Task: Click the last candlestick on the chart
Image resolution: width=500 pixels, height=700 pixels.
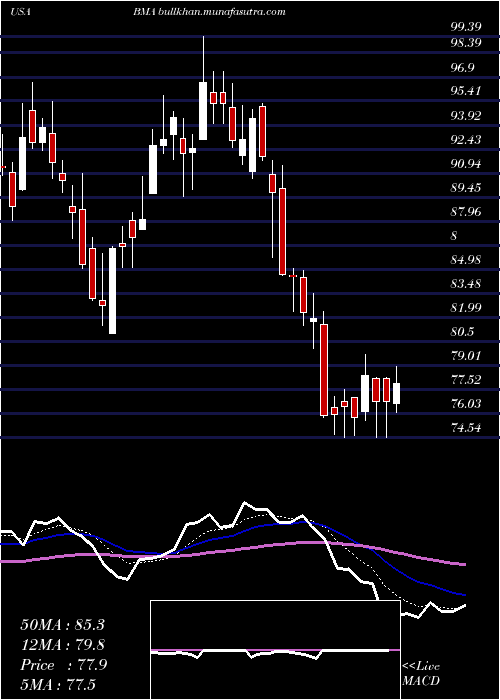Action: (x=396, y=389)
